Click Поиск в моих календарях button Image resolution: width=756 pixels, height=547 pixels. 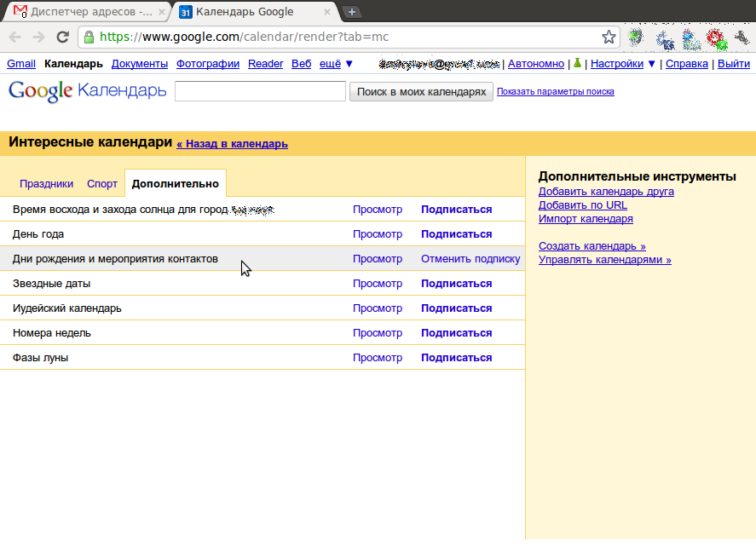(x=421, y=91)
